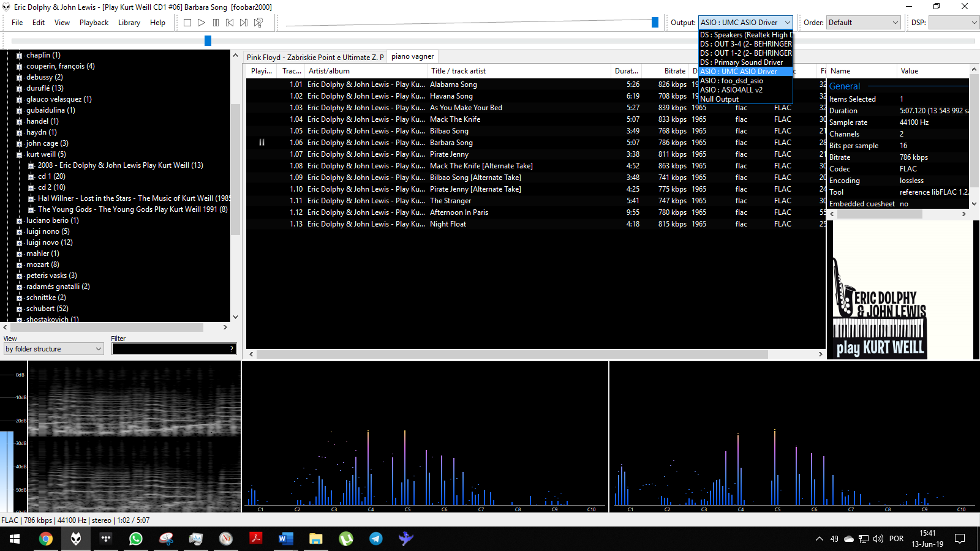The image size is (980, 551).
Task: Click the Play button in the toolbar
Action: (202, 23)
